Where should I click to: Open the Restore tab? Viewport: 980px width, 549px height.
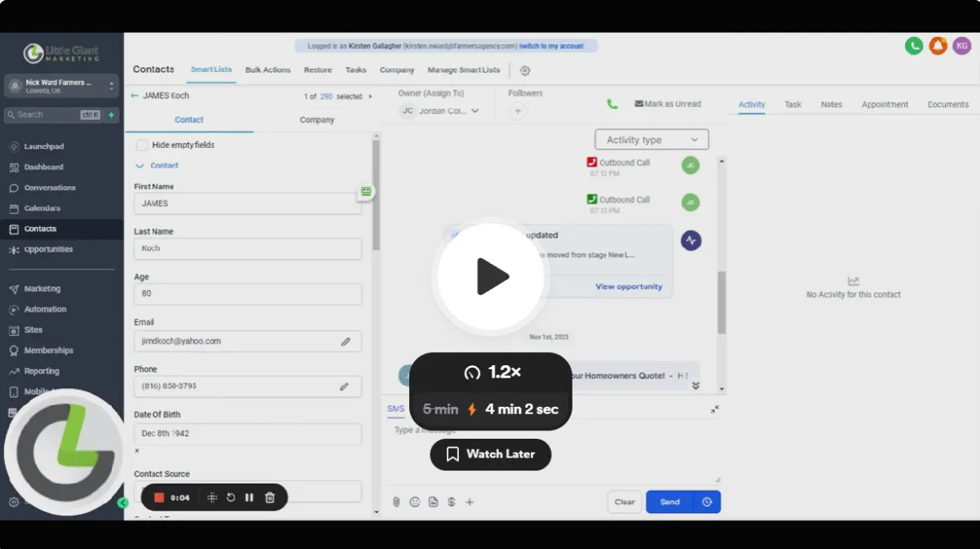click(318, 70)
